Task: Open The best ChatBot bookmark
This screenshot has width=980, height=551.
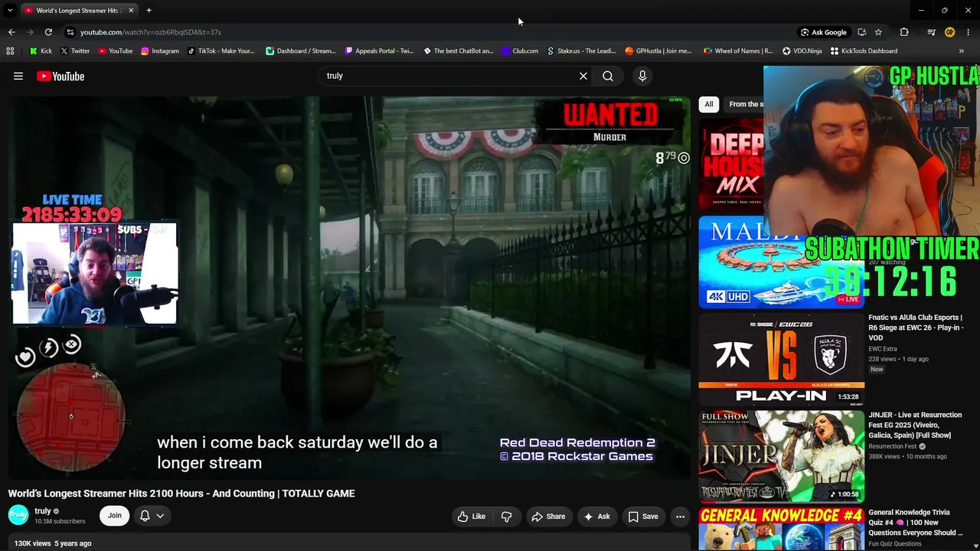Action: [x=458, y=51]
